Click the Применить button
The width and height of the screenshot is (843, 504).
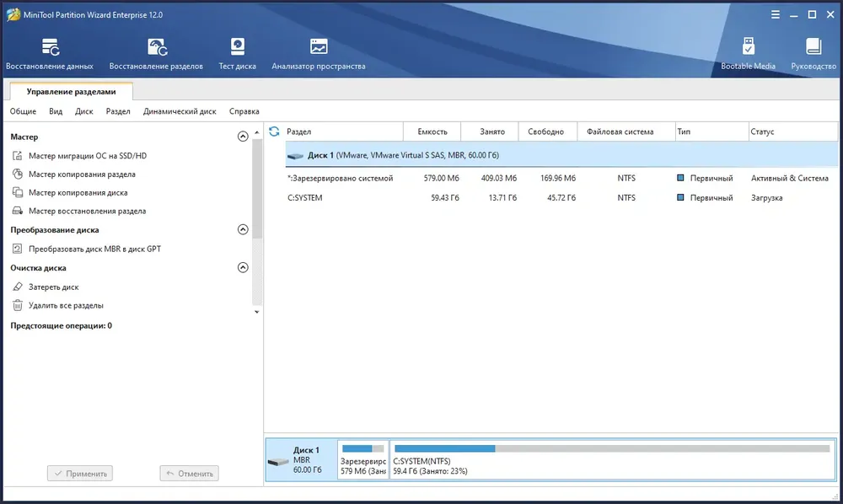[80, 474]
